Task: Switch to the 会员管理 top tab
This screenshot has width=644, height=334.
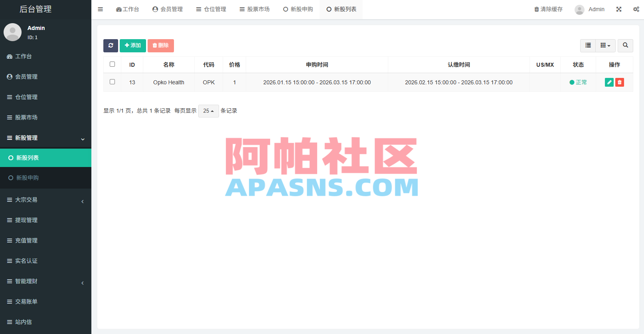Action: (x=168, y=9)
